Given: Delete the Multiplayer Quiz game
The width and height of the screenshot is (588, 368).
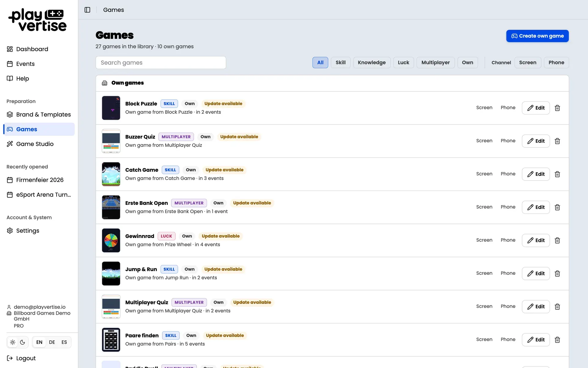Looking at the screenshot, I should [557, 307].
